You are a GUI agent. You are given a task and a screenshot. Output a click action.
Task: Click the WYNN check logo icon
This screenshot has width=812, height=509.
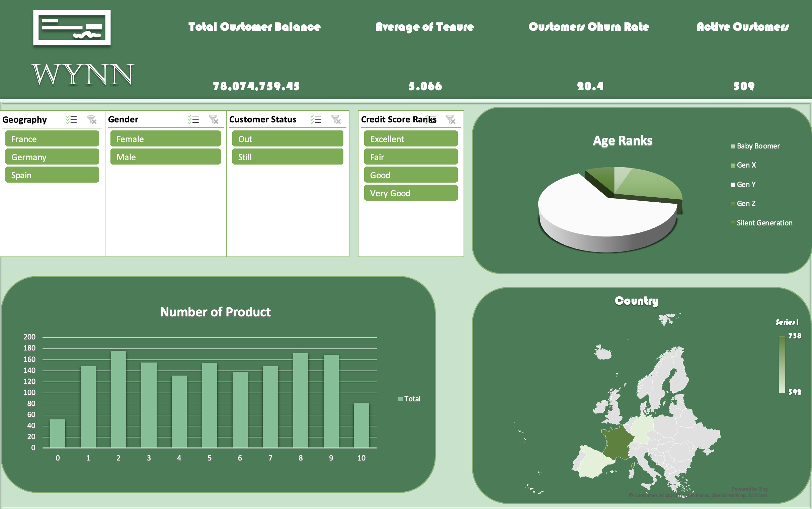point(72,28)
